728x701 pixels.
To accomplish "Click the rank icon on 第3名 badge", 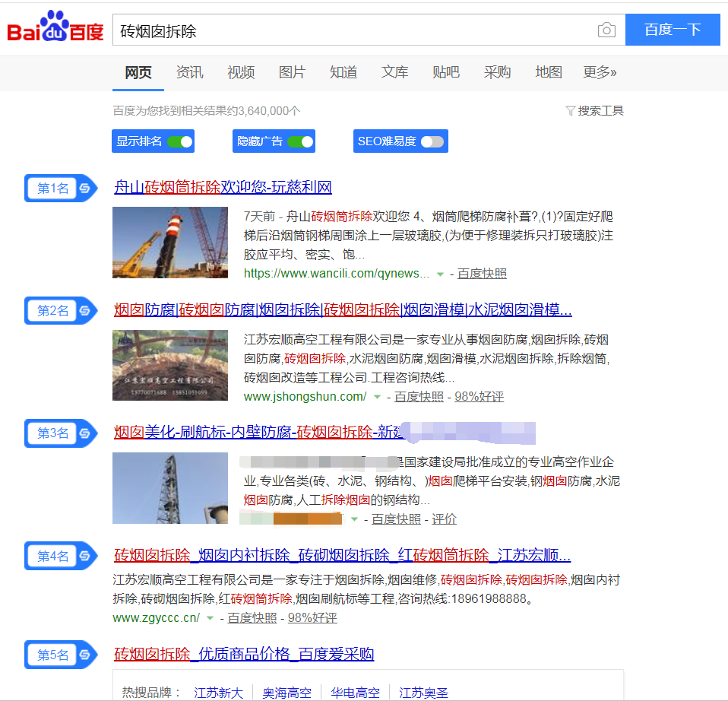I will [x=84, y=433].
